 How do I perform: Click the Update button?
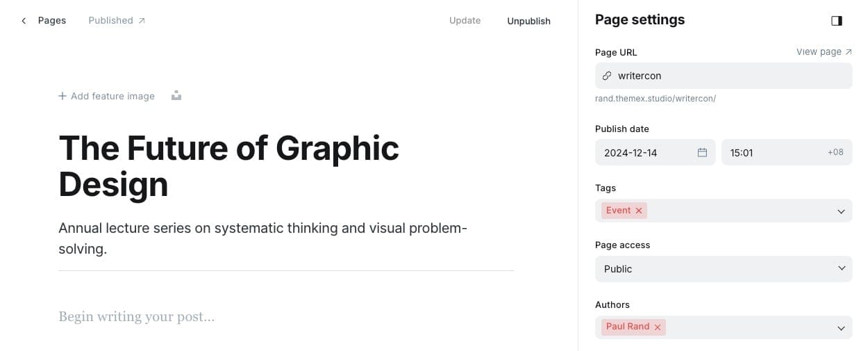(465, 21)
